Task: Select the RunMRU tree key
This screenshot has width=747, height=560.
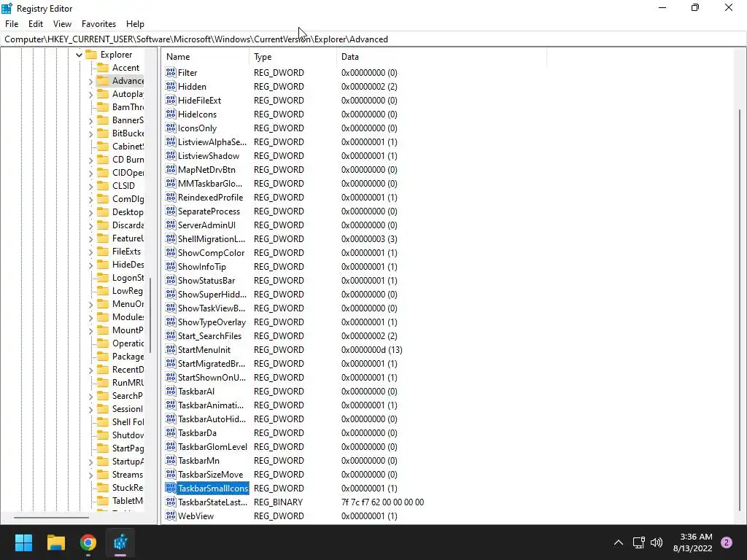Action: coord(128,382)
